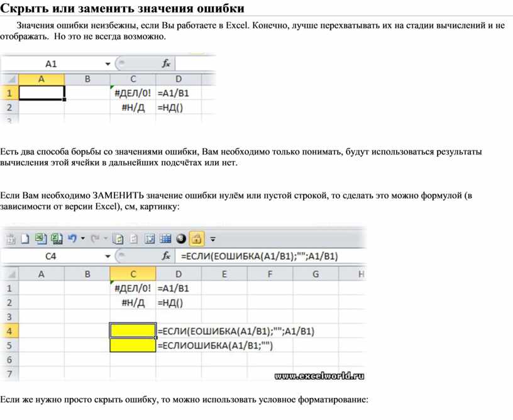Click the highlighted padlock icon in the toolbar

197,239
